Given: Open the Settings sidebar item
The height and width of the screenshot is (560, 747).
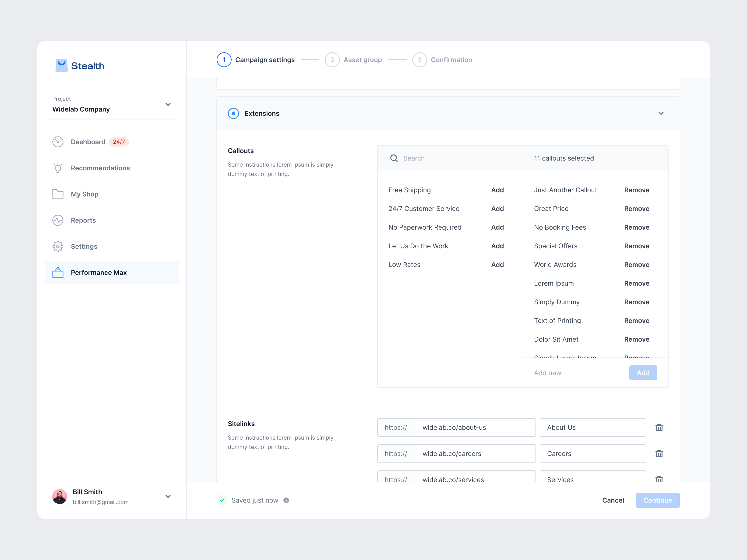Looking at the screenshot, I should coord(112,246).
